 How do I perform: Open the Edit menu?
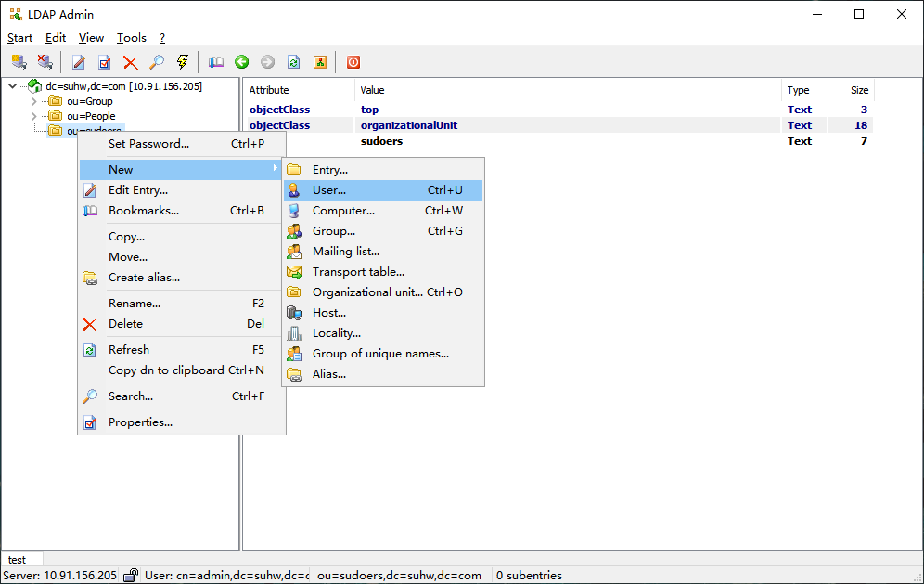tap(56, 38)
